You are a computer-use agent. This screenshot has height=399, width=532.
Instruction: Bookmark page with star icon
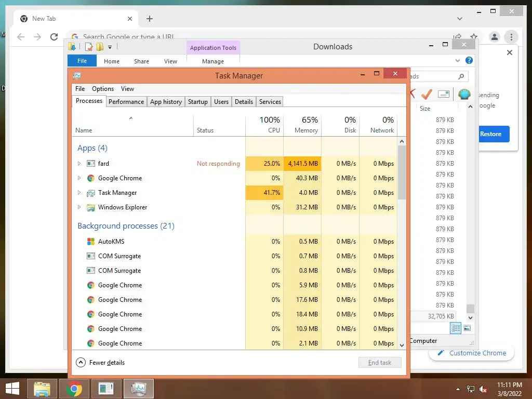(x=474, y=36)
